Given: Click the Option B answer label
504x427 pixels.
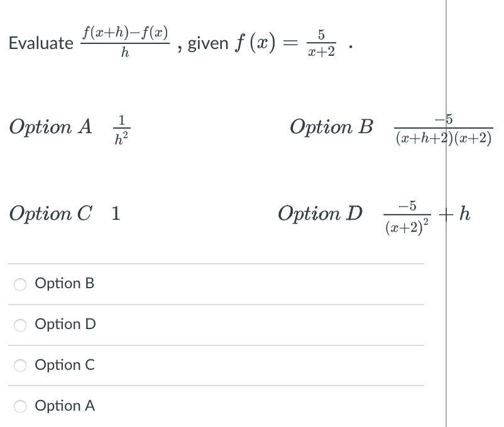Looking at the screenshot, I should [x=65, y=284].
